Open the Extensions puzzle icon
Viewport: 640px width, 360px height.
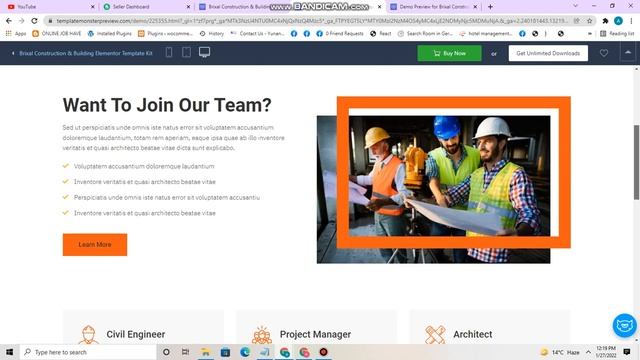coord(606,20)
